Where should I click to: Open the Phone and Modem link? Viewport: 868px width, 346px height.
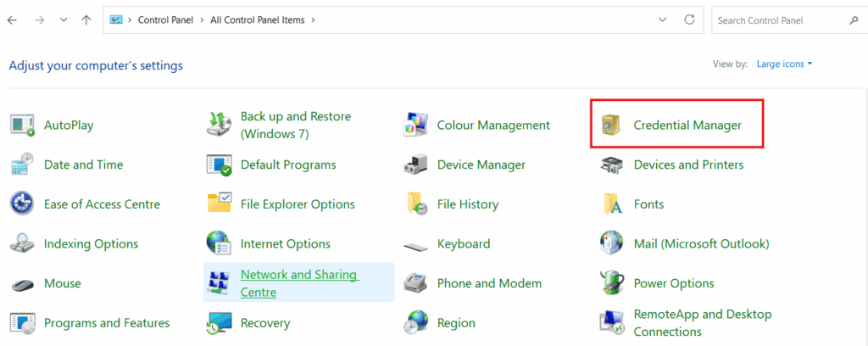click(x=489, y=283)
